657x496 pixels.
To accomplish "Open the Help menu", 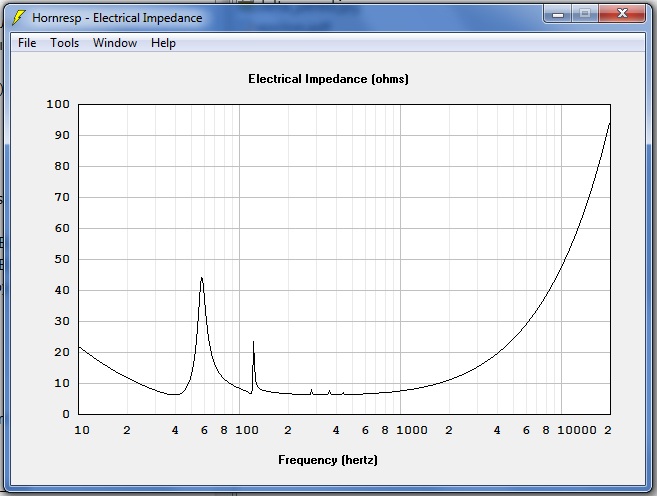I will point(163,43).
